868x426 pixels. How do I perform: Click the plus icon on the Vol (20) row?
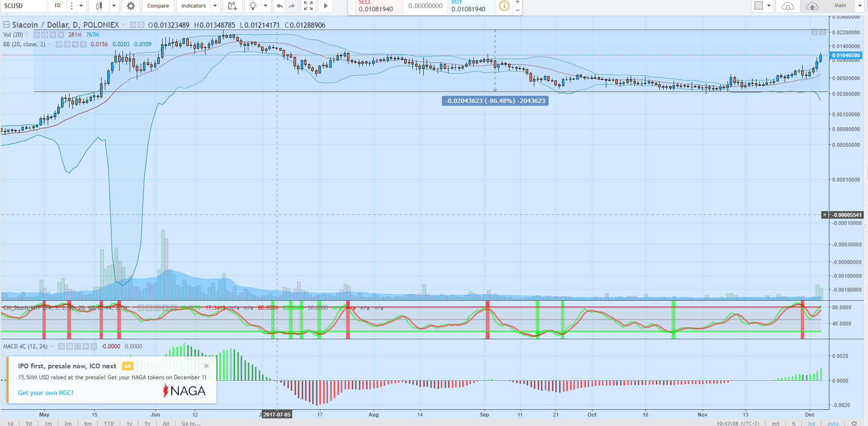pyautogui.click(x=52, y=35)
